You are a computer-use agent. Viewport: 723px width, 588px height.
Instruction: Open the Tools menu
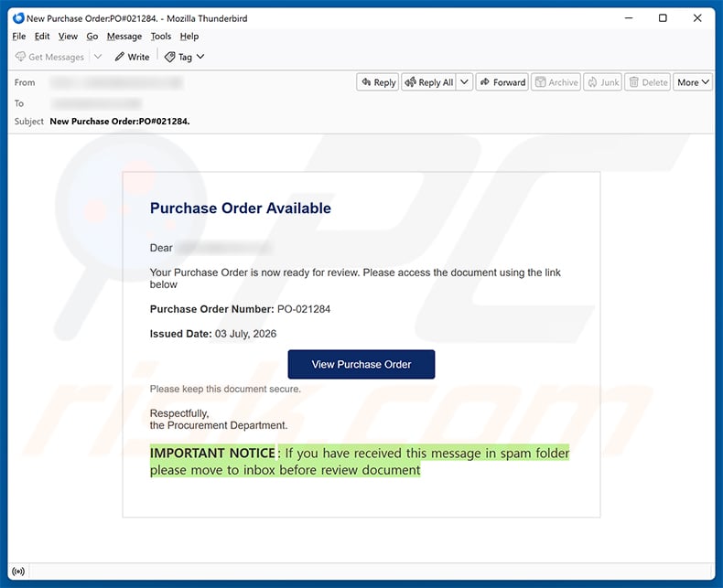(161, 37)
